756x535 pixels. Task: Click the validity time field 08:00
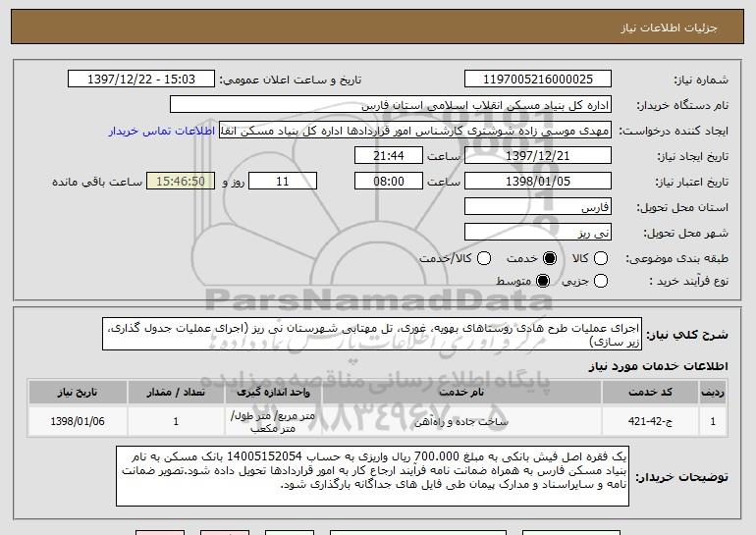coord(389,182)
